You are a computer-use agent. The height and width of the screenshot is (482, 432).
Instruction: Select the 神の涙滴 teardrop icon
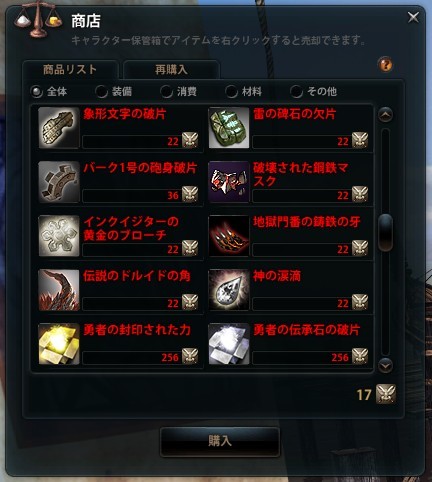(x=229, y=290)
